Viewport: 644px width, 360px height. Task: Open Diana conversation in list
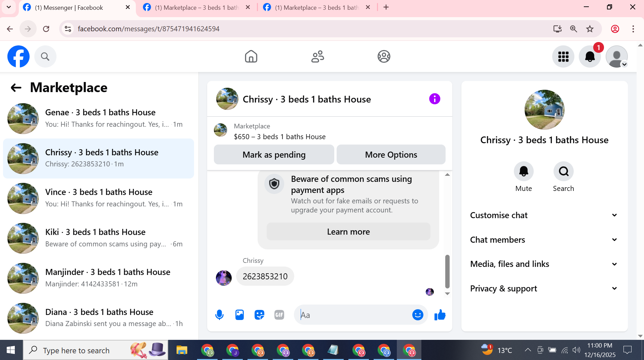point(99,318)
